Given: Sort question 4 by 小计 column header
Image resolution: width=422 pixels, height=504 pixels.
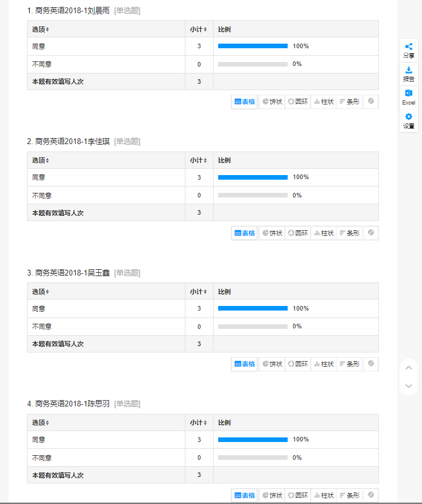Looking at the screenshot, I should [199, 423].
